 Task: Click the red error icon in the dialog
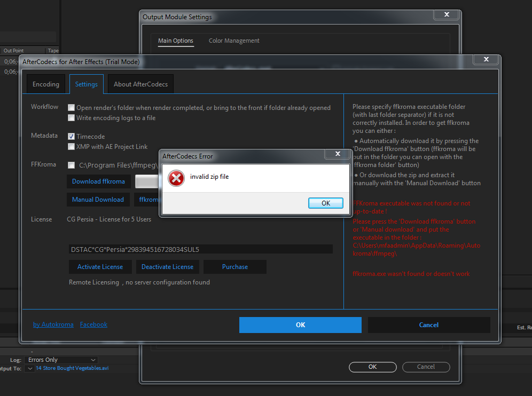176,178
